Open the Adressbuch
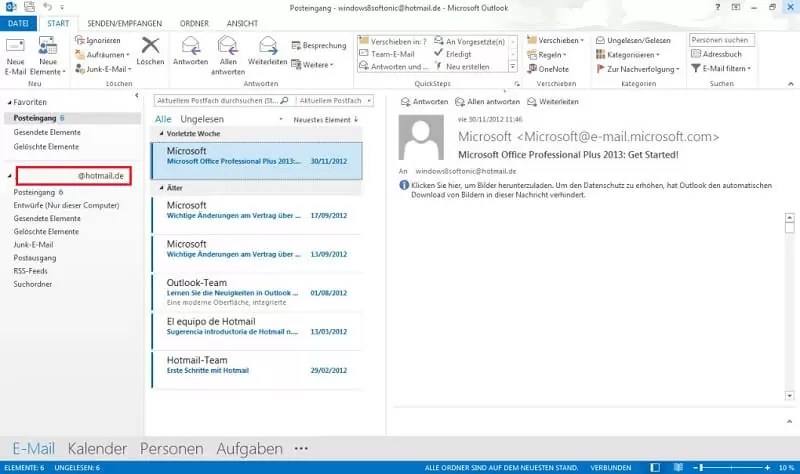800x474 pixels. click(x=716, y=54)
